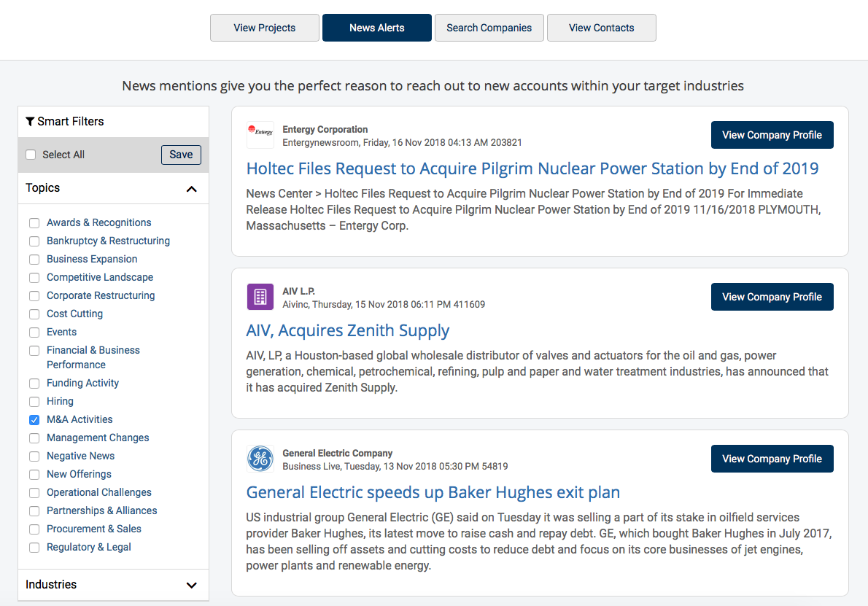This screenshot has height=606, width=868.
Task: Check the Awards & Recognitions checkbox
Action: (x=34, y=223)
